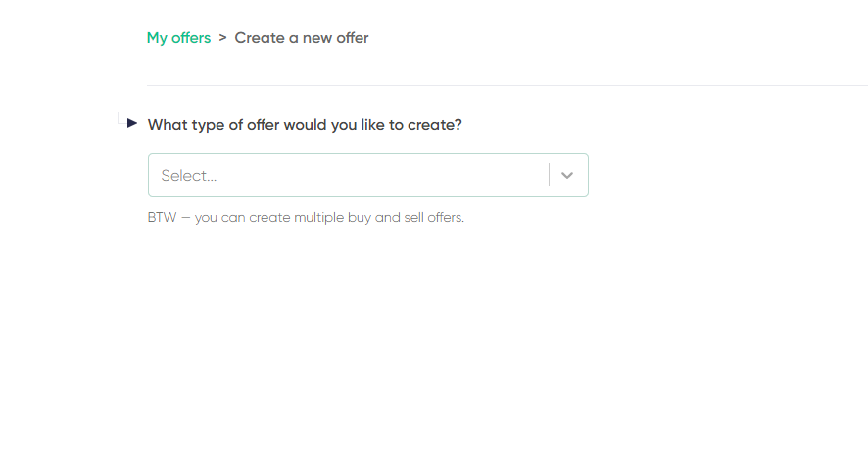Click the vertical divider inside the dropdown
The width and height of the screenshot is (868, 462).
point(550,175)
